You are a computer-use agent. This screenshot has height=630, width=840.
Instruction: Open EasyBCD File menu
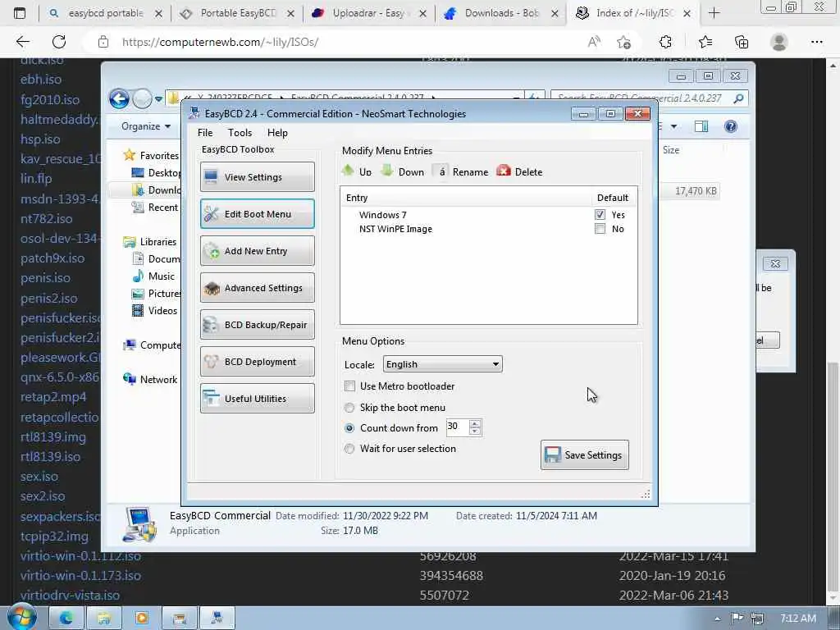(x=205, y=133)
